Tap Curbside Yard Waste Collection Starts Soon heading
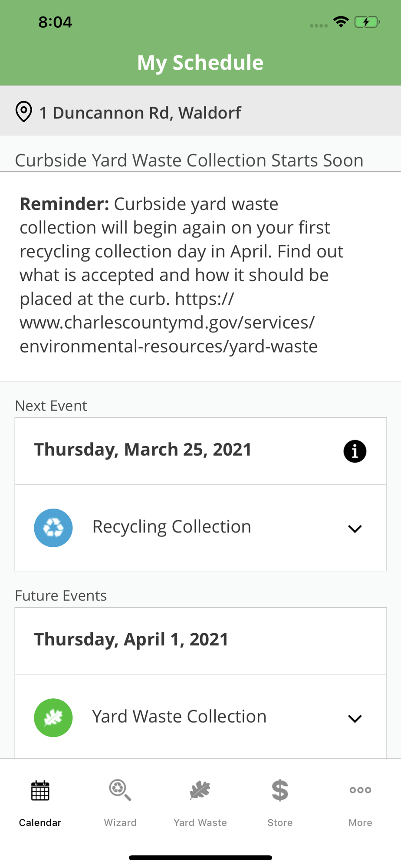The image size is (401, 868). tap(189, 160)
